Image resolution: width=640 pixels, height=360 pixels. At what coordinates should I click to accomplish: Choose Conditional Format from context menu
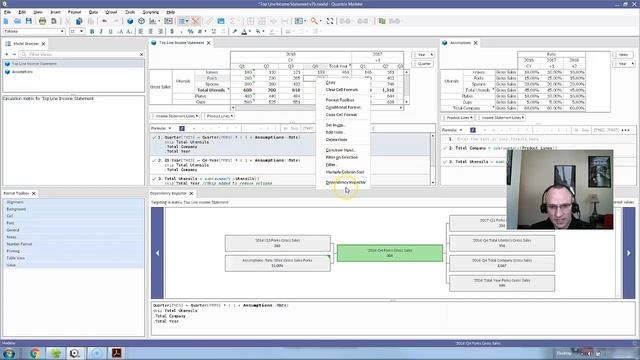tap(343, 107)
